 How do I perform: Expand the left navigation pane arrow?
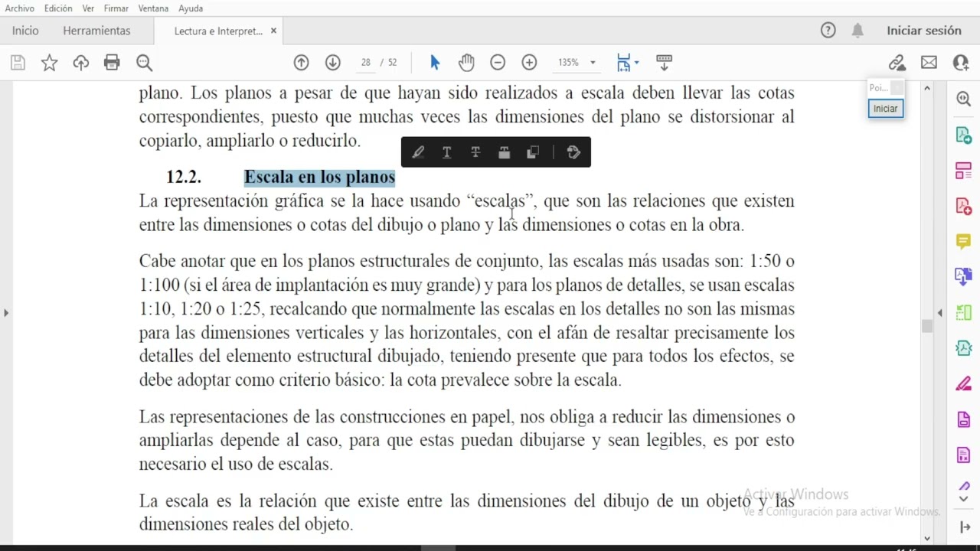point(6,312)
